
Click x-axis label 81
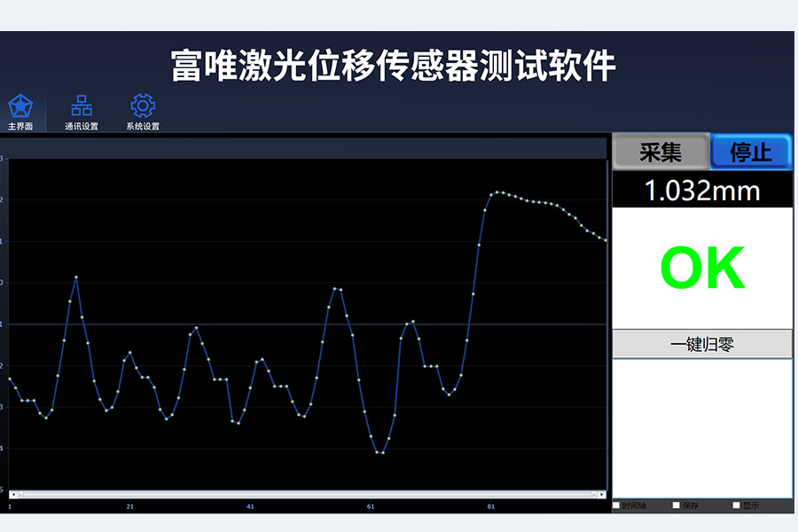point(490,506)
